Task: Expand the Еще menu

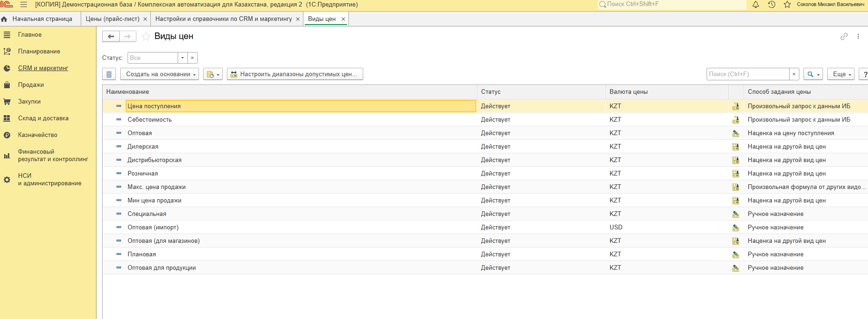Action: (840, 74)
